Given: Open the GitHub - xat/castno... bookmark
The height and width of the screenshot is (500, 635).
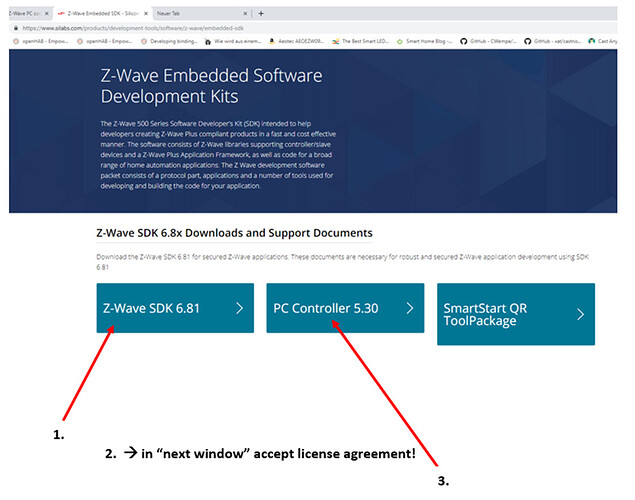Looking at the screenshot, I should [x=552, y=41].
